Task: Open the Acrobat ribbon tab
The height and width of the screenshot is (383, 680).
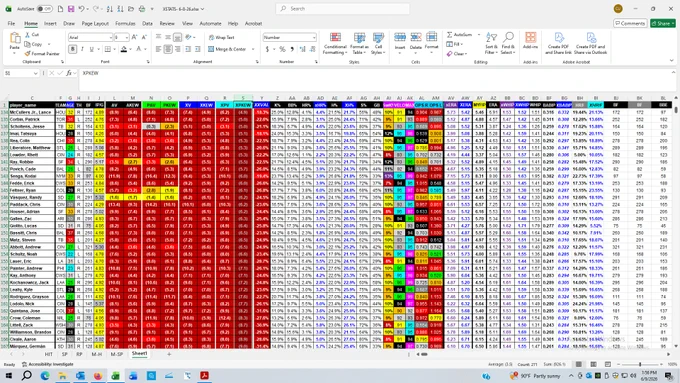Action: tap(253, 23)
